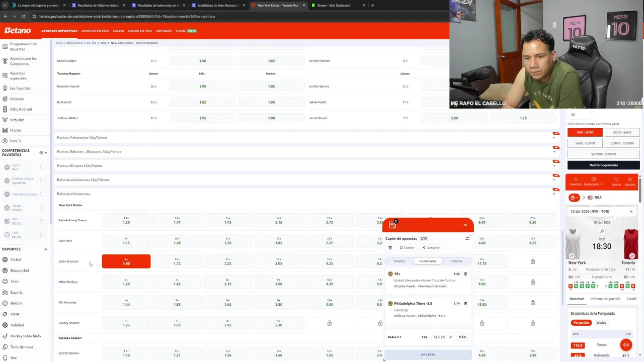Image resolution: width=644 pixels, height=362 pixels.
Task: Open the MMA sport icon
Action: 5,314
